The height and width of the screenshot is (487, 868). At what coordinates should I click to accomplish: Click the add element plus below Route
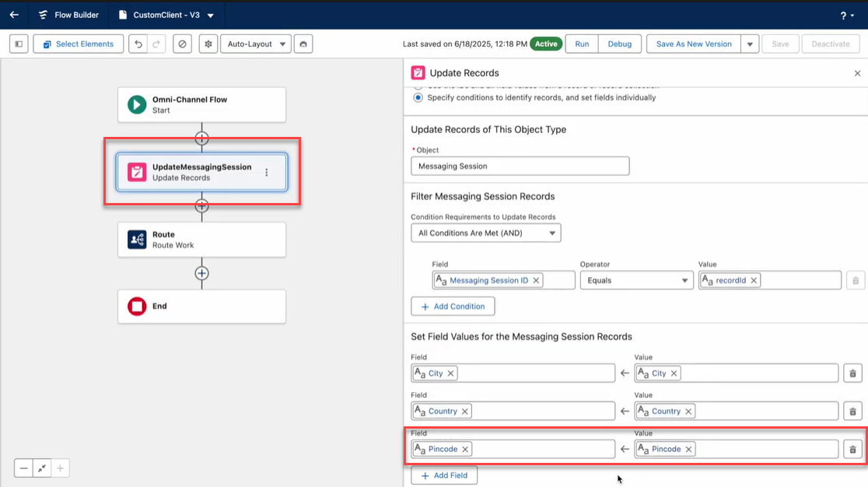pos(202,273)
